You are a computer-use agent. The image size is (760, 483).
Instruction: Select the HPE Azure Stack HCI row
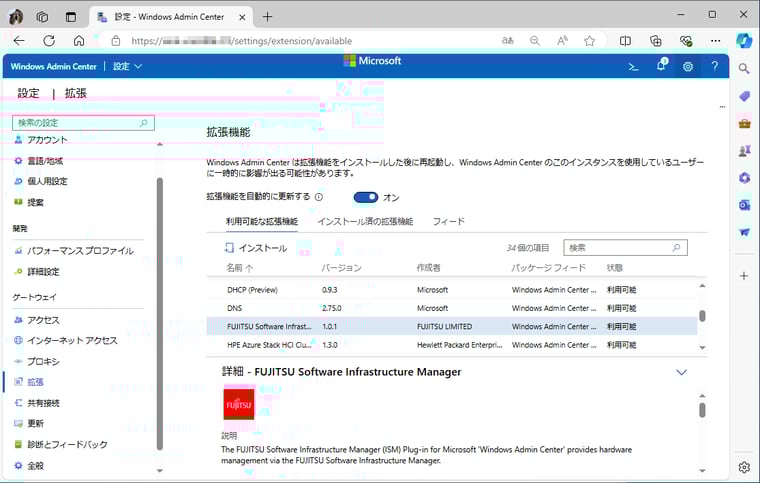coord(452,345)
